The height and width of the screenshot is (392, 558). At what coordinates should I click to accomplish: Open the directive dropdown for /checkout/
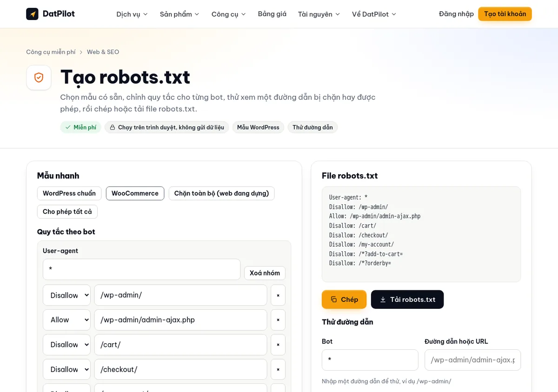point(66,369)
